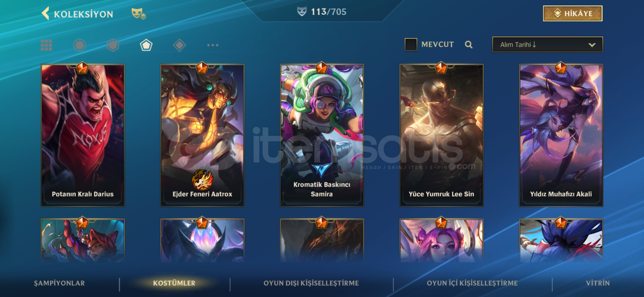Select the highlighted pentagon rarity filter
This screenshot has width=644, height=297.
[x=146, y=45]
